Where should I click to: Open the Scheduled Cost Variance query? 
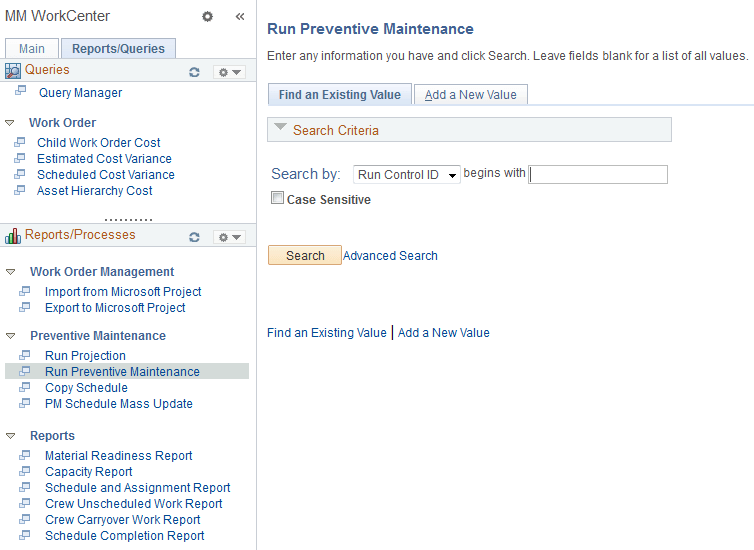coord(106,175)
